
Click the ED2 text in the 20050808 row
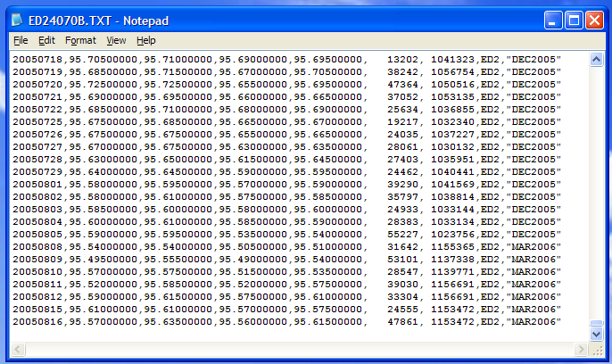pyautogui.click(x=490, y=246)
